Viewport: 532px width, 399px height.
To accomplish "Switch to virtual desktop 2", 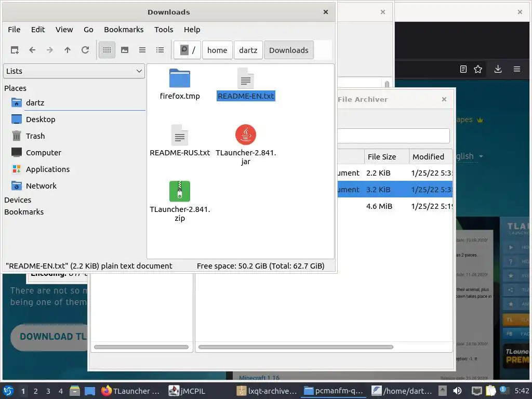I will tap(36, 391).
